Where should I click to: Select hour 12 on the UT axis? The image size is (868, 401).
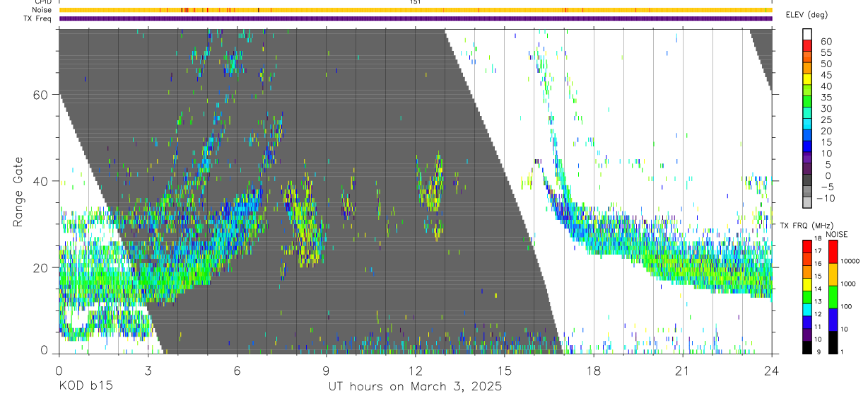[415, 369]
